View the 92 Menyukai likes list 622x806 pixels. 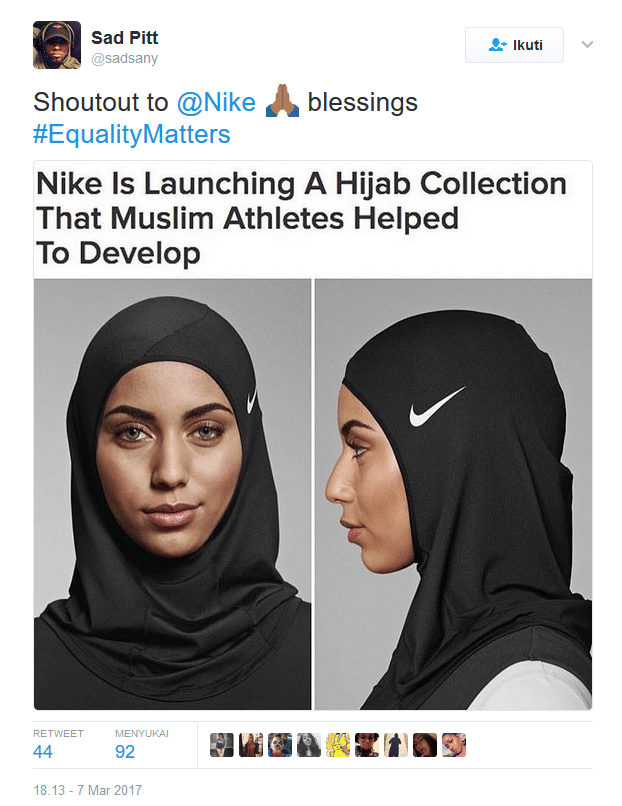(125, 751)
